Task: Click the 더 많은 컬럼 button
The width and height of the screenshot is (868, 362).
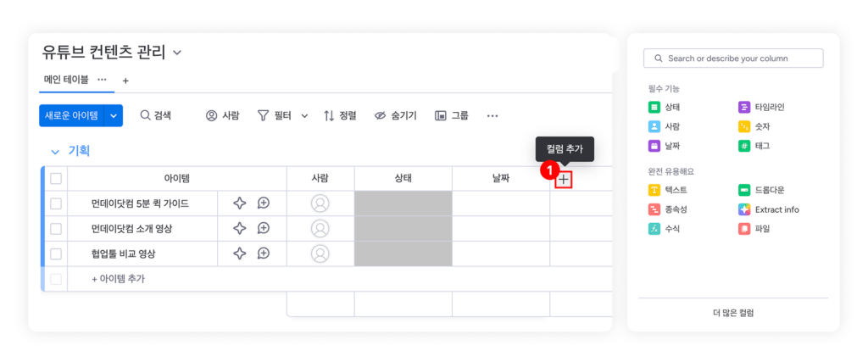Action: [x=733, y=313]
